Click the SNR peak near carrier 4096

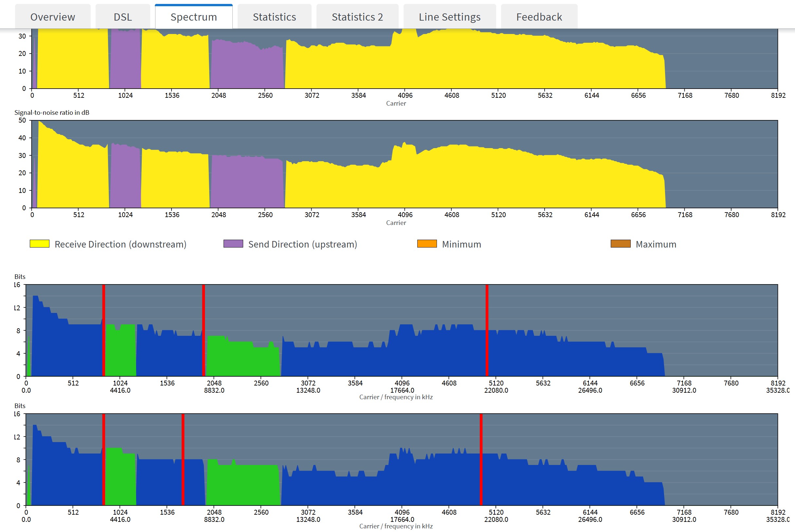[x=404, y=144]
